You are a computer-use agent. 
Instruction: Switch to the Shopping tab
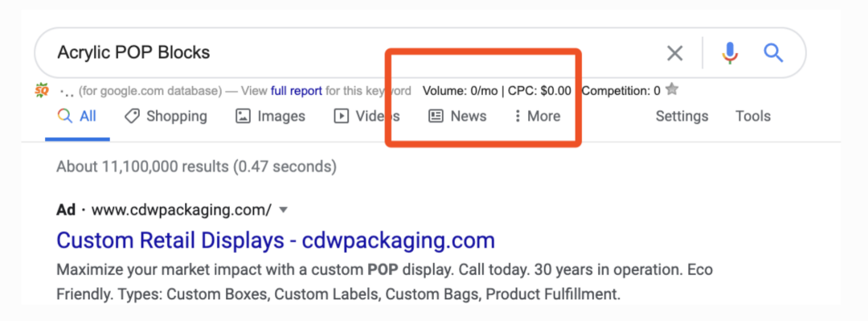(166, 116)
